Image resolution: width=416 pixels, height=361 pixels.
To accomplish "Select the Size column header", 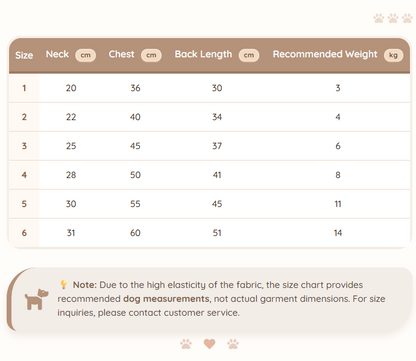I will 24,55.
